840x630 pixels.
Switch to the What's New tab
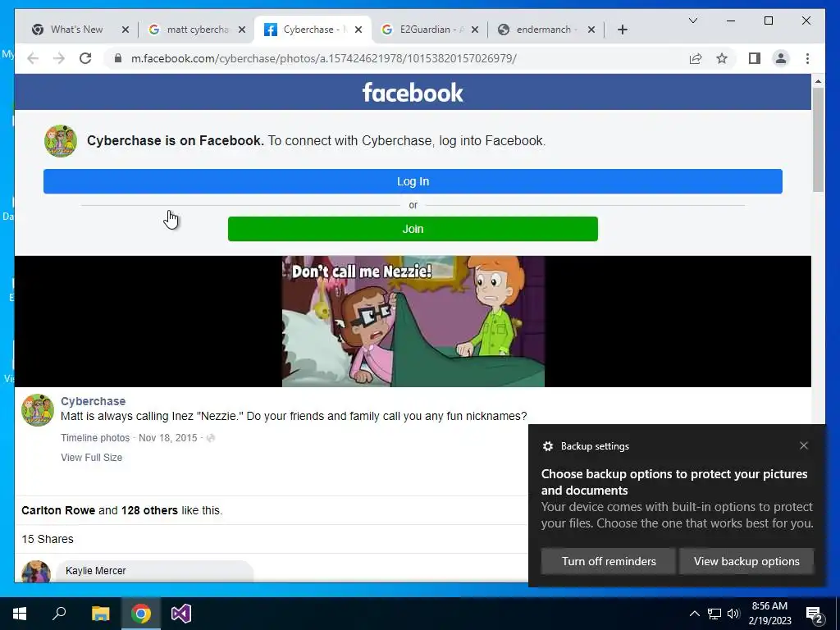76,30
